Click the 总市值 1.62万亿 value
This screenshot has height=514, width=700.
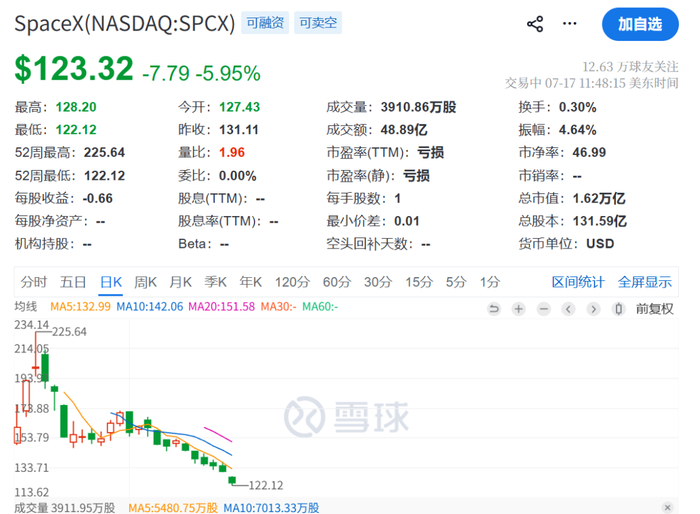pos(599,198)
